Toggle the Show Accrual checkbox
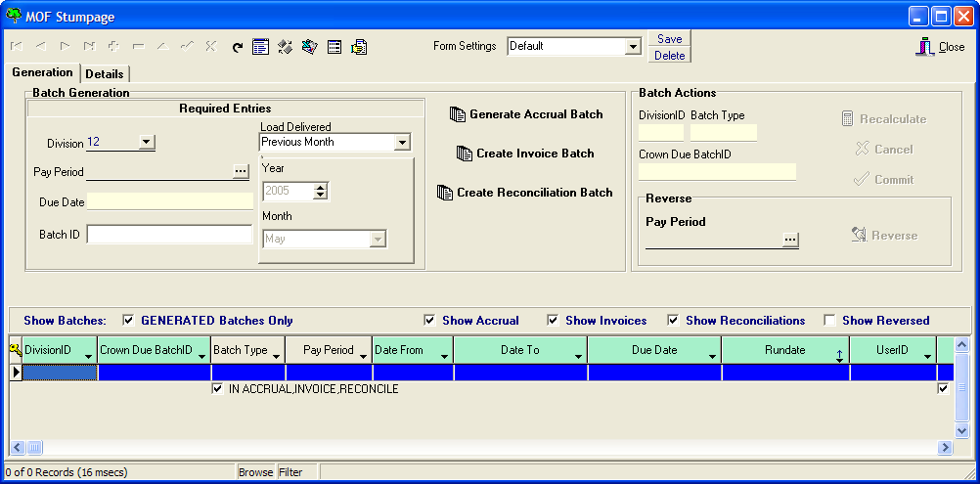Image resolution: width=980 pixels, height=484 pixels. (x=429, y=320)
